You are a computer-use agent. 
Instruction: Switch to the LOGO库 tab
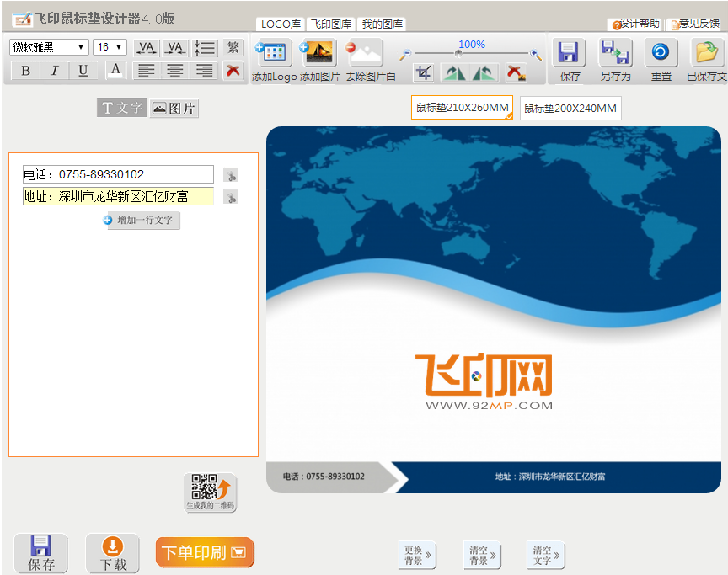(x=281, y=24)
